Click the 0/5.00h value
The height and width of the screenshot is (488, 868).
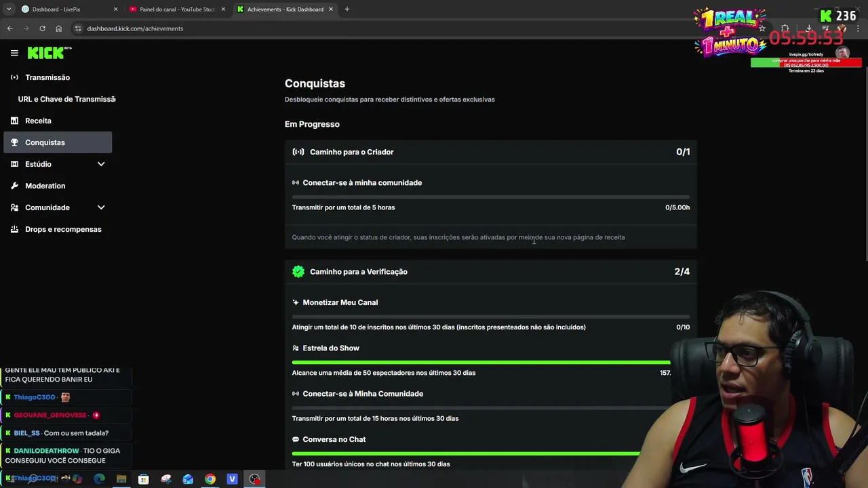pyautogui.click(x=677, y=207)
